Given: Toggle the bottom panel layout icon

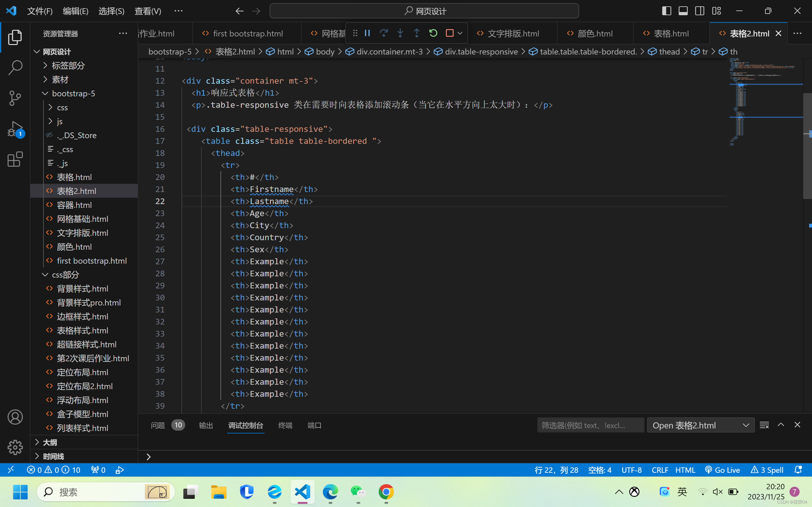Looking at the screenshot, I should pos(683,11).
